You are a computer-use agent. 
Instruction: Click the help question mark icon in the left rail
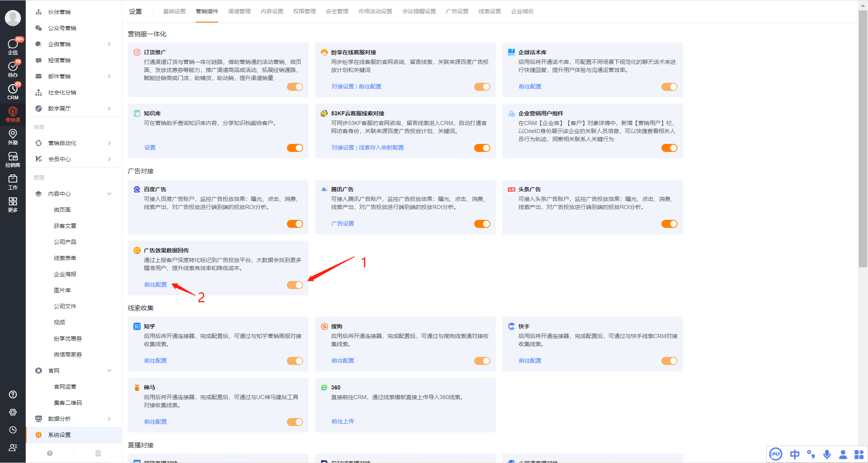click(12, 394)
